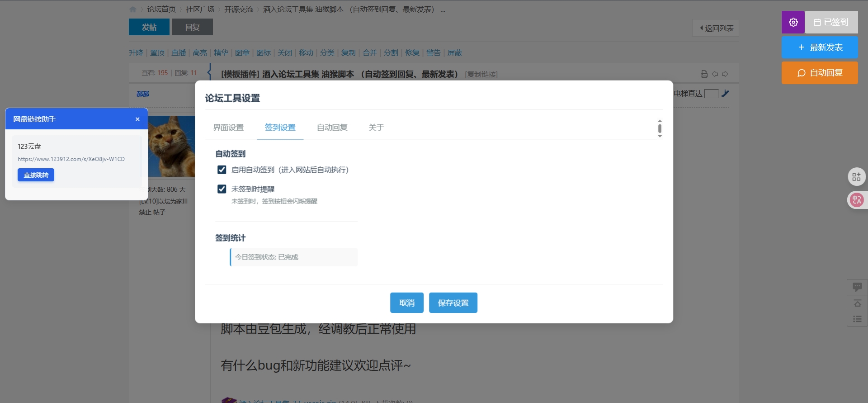Click 保存设置 to save
Viewport: 868px width, 403px height.
pyautogui.click(x=453, y=303)
